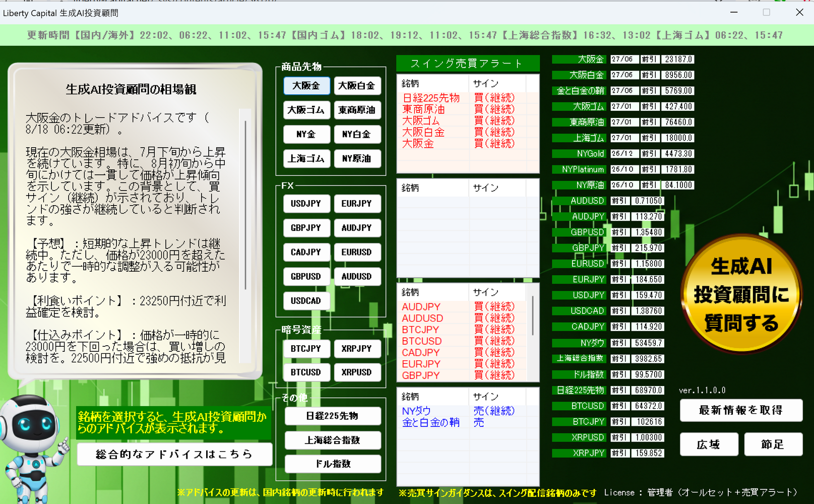Click the ドル指数 quote 99.5700
Screen dimensions: 814x504
pos(649,374)
